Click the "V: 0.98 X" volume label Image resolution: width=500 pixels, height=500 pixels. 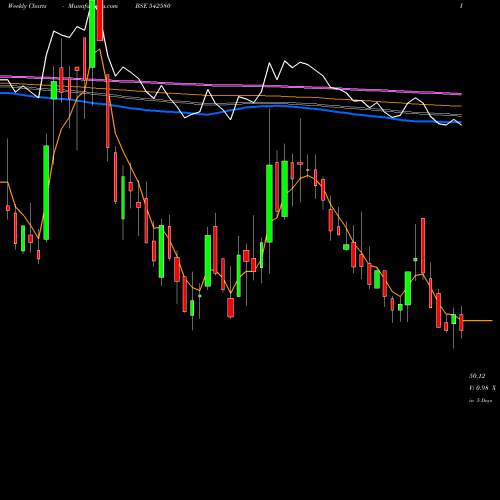point(482,388)
